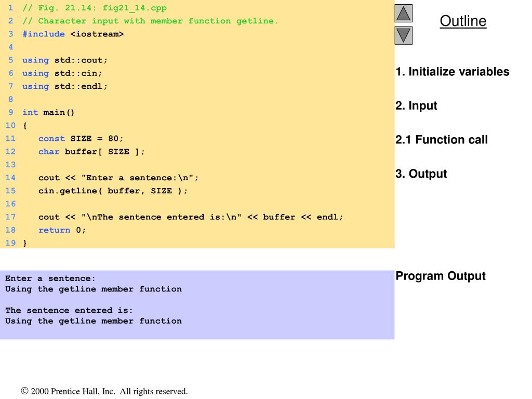532x399 pixels.
Task: Click the 'Fig. 21.14: fig21_14.cpp' comment
Action: pos(95,8)
